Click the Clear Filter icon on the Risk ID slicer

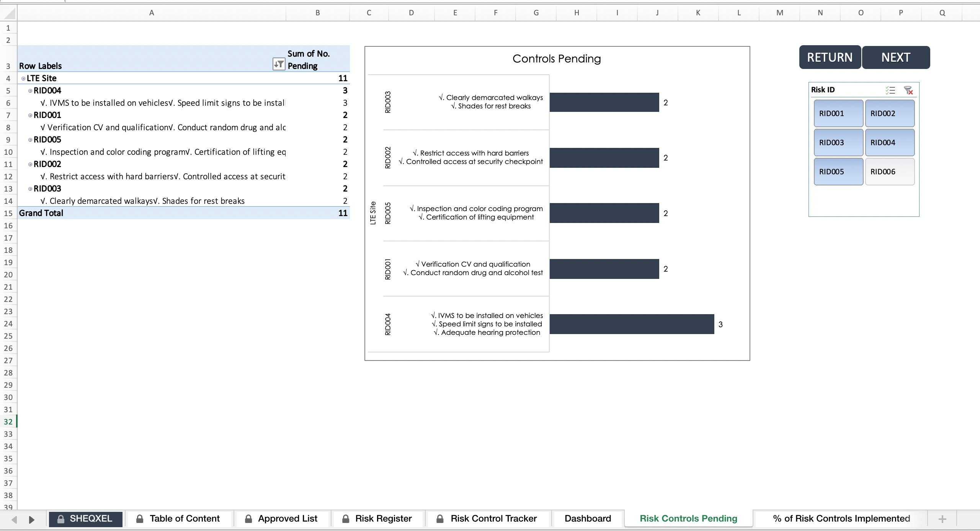point(909,90)
